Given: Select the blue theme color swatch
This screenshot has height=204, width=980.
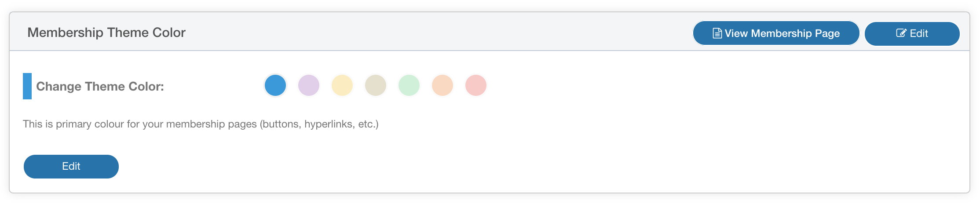Looking at the screenshot, I should (275, 85).
